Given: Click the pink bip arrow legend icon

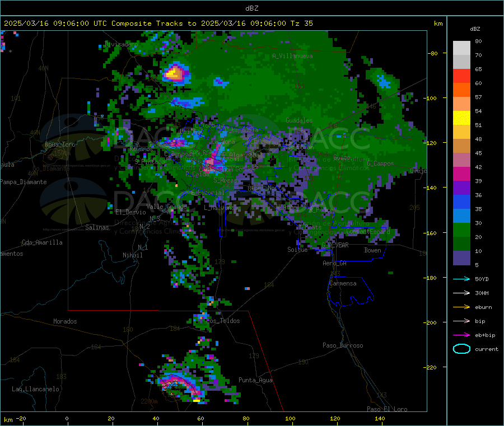Looking at the screenshot, I should 461,321.
